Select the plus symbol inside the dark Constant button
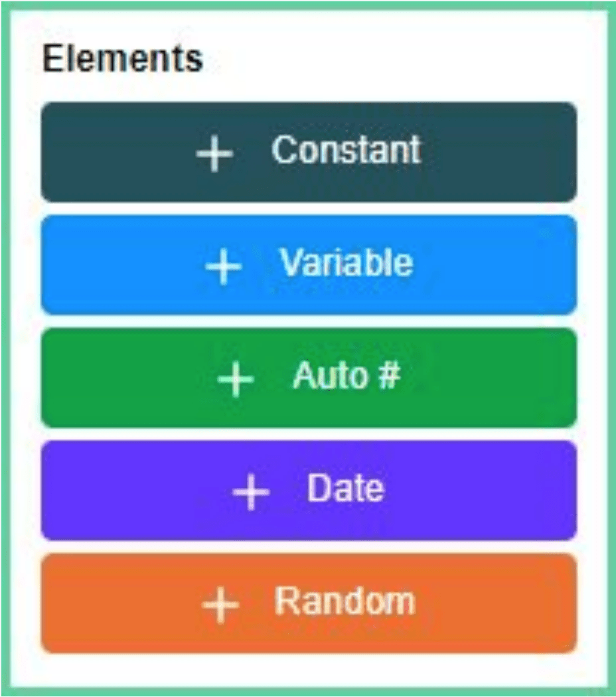The height and width of the screenshot is (697, 616). click(214, 153)
